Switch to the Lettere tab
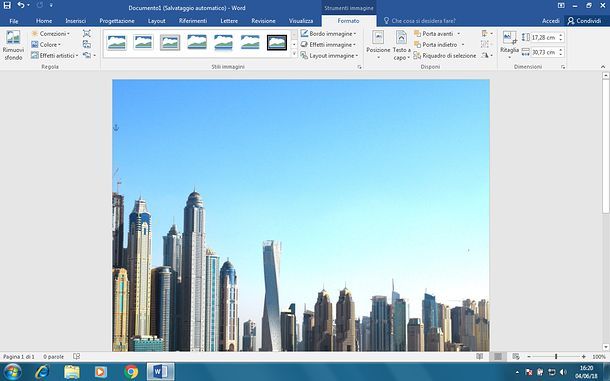 point(229,21)
